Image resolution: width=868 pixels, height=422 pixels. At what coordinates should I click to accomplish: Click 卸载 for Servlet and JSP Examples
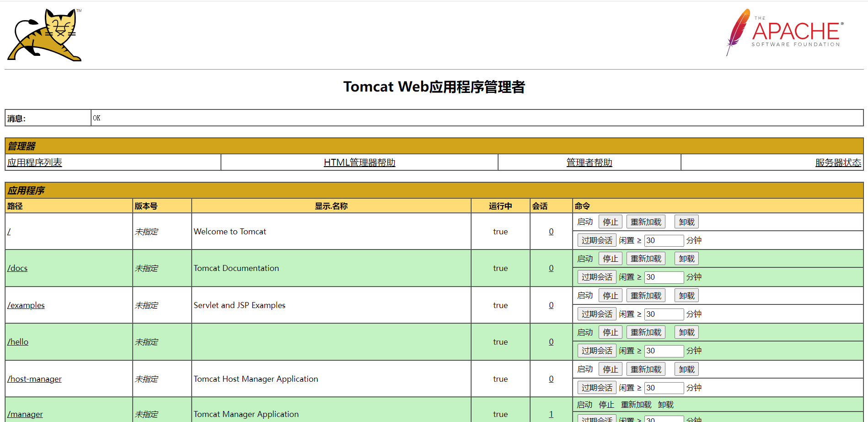click(686, 295)
